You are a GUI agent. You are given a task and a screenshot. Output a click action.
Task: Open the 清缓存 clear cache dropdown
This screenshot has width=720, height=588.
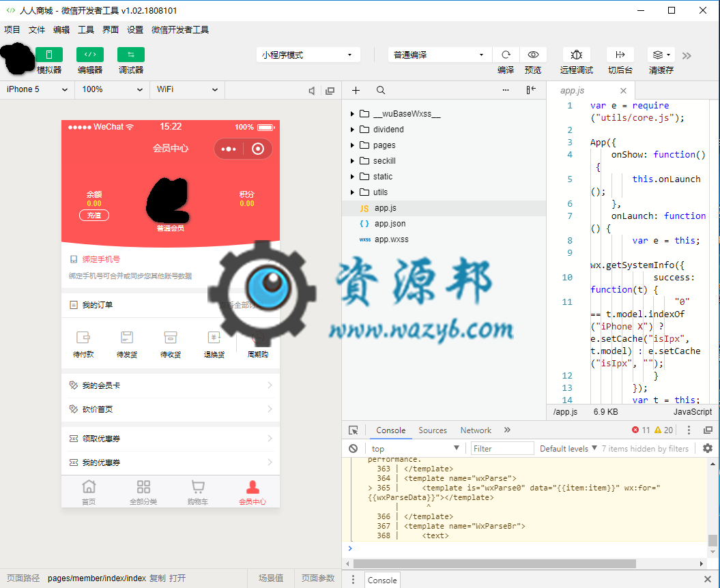pyautogui.click(x=661, y=55)
